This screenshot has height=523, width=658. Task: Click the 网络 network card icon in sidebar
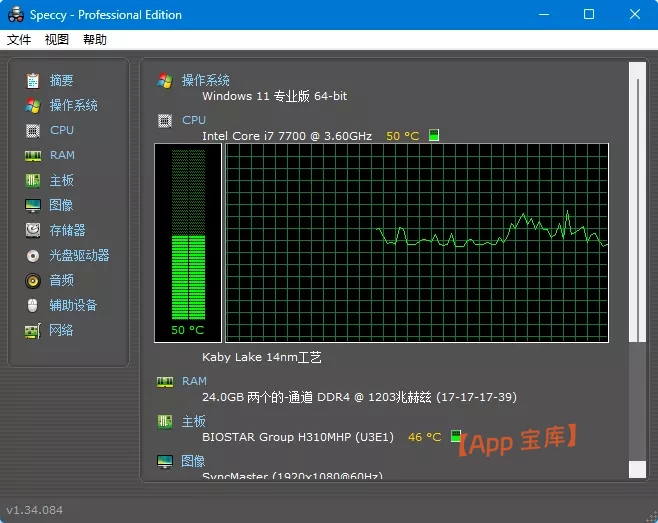[33, 331]
